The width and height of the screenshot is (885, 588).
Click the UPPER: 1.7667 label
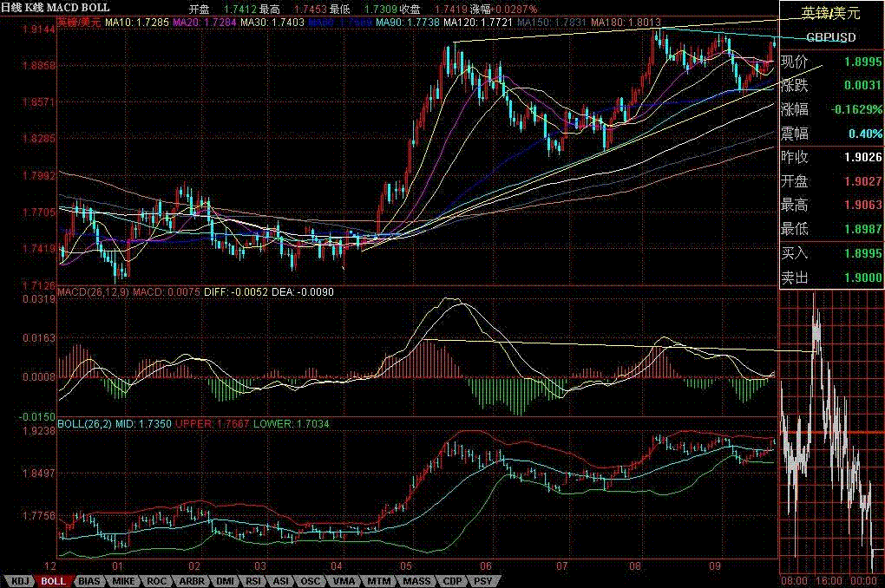click(213, 424)
